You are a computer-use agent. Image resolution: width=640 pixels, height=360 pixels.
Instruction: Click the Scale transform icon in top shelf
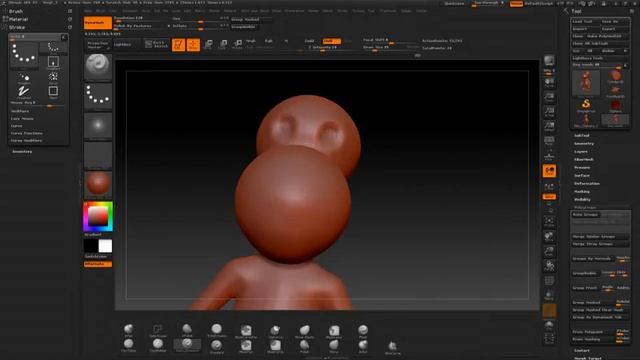click(223, 44)
